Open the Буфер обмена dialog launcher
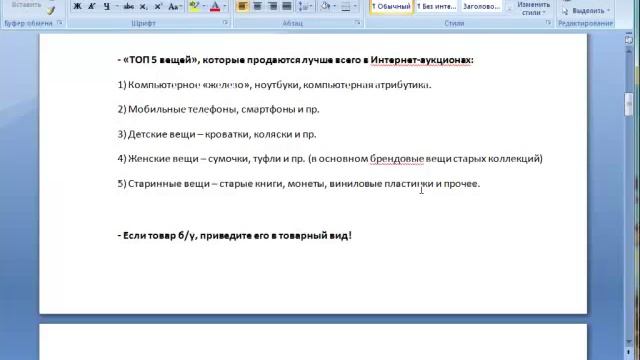 60,22
